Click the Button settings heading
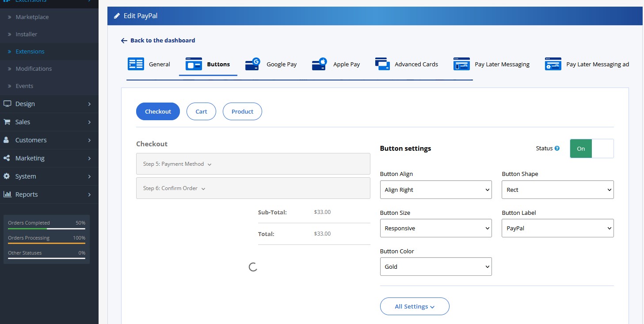The height and width of the screenshot is (324, 644). pyautogui.click(x=405, y=149)
